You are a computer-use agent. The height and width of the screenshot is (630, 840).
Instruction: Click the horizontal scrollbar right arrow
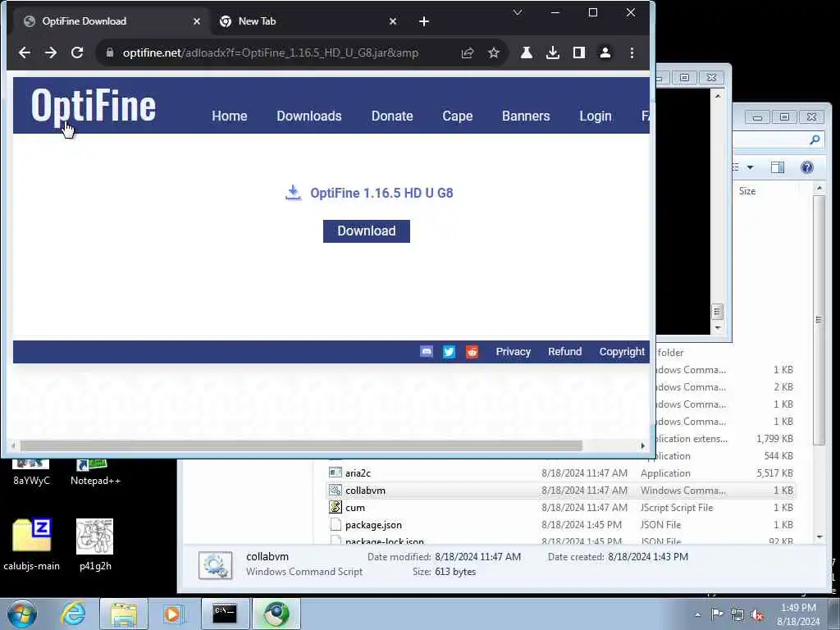[643, 445]
